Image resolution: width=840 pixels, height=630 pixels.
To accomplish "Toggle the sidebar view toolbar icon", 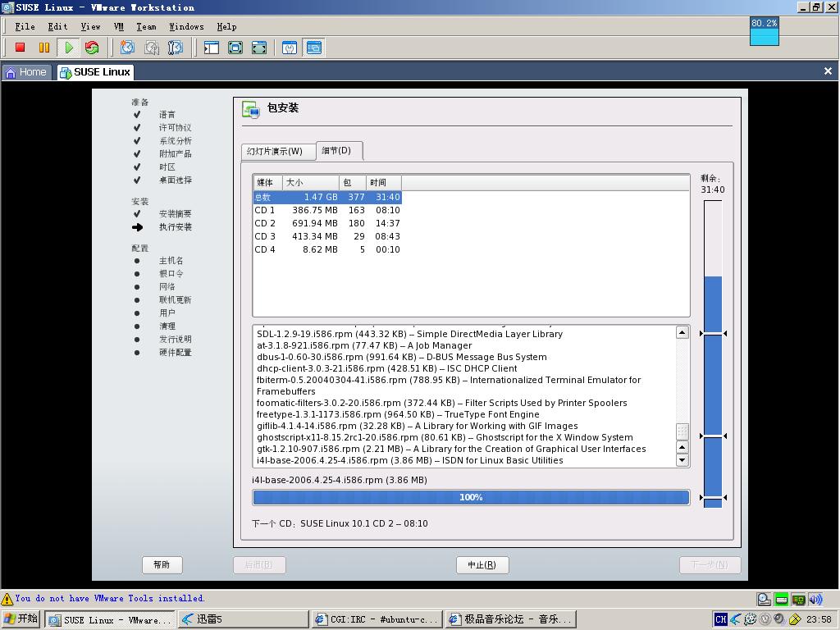I will (211, 48).
